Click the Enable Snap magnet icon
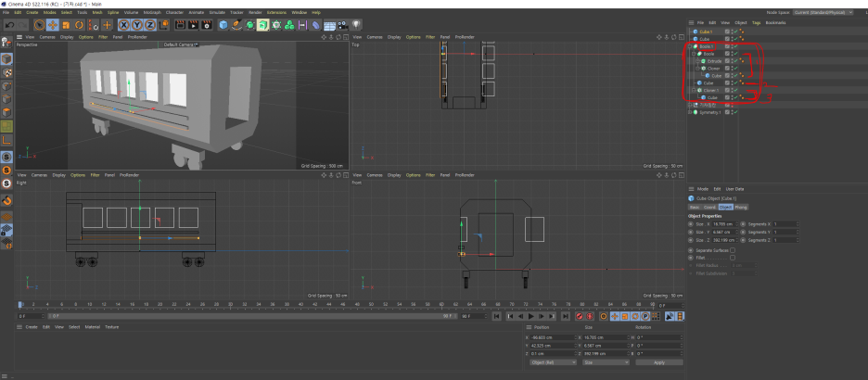This screenshot has height=380, width=868. [6, 200]
